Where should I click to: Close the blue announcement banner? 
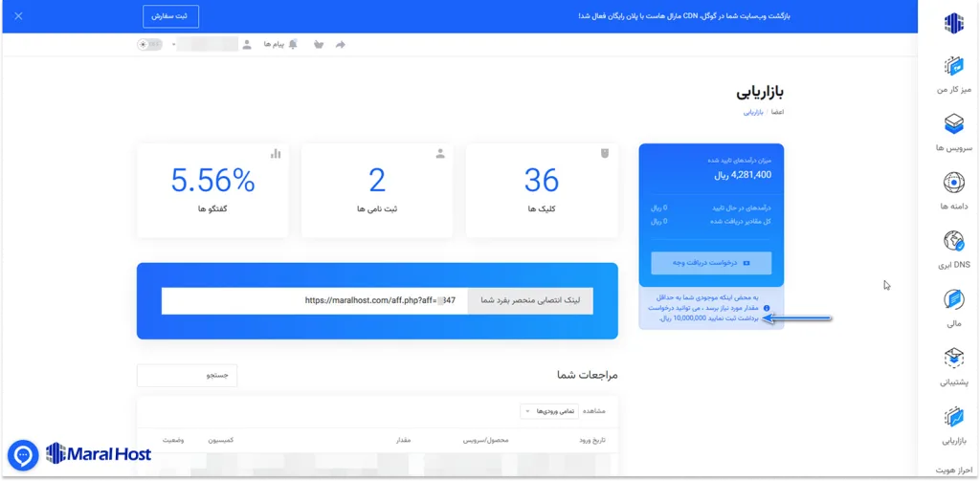18,15
